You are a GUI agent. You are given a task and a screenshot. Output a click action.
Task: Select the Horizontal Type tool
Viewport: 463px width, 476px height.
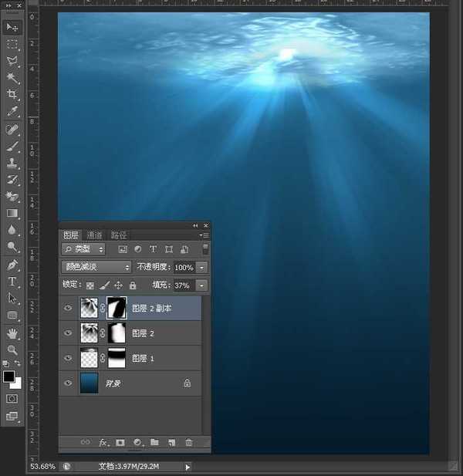tap(12, 282)
